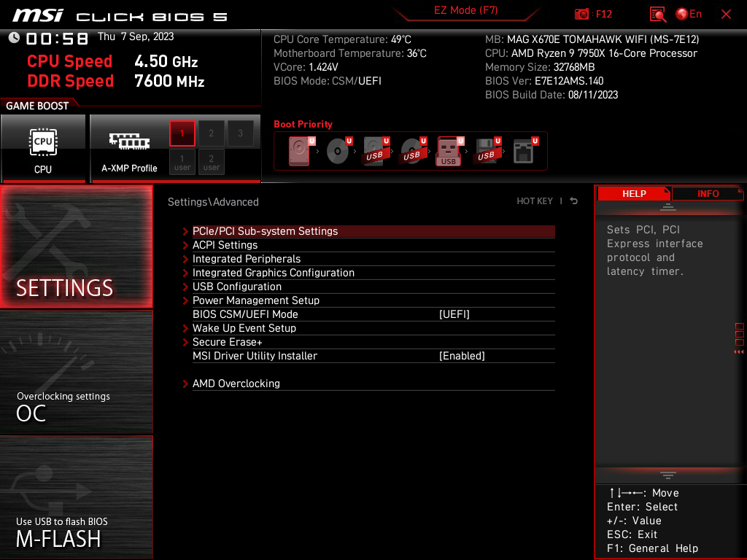Screen dimensions: 747x560
Task: Open Wake Up Event Setup
Action: pyautogui.click(x=373, y=328)
